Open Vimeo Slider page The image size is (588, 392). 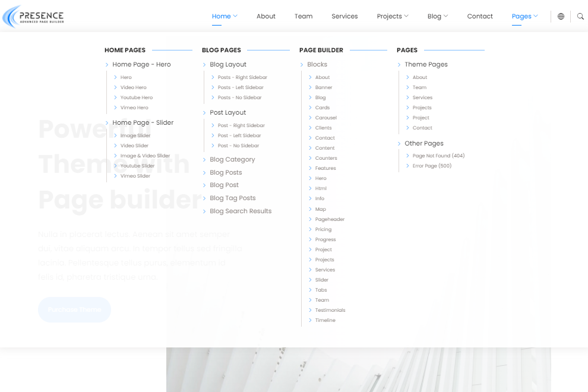[135, 176]
